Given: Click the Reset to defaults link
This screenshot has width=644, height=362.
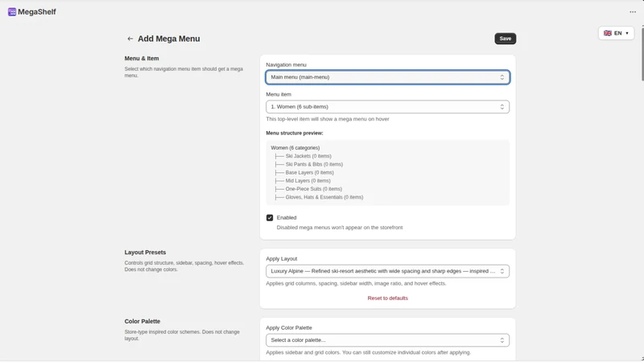Looking at the screenshot, I should coord(387,298).
